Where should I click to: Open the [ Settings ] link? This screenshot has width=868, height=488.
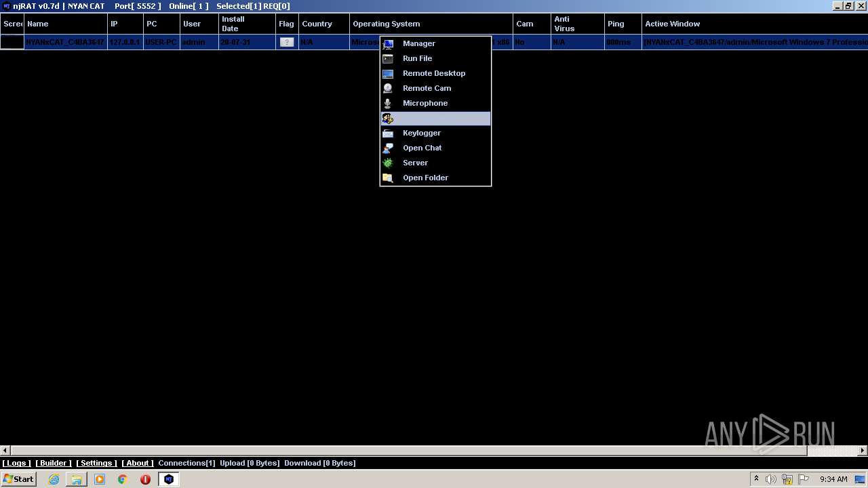(96, 463)
